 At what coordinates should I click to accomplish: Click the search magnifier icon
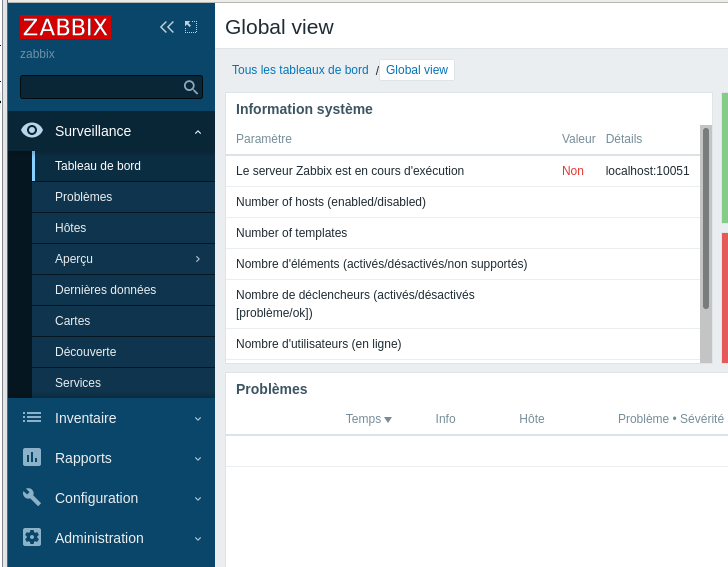coord(191,87)
